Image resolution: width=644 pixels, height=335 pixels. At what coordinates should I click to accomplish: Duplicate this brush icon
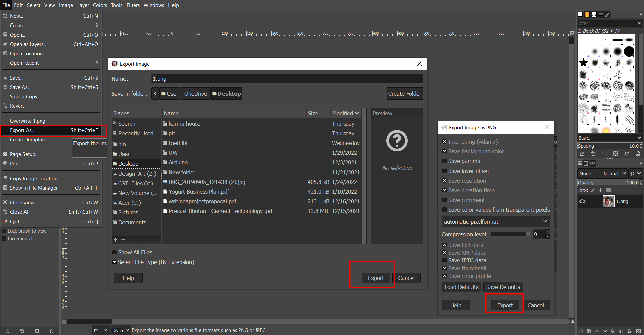(604, 154)
